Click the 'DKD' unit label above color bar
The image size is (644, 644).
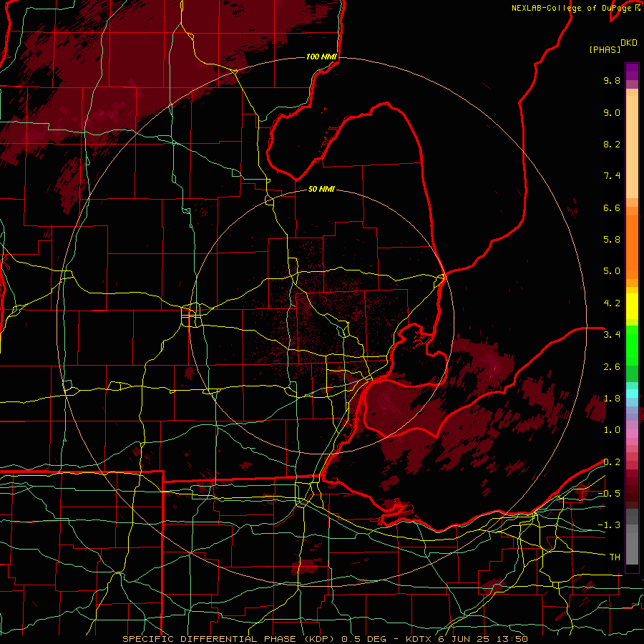click(x=629, y=43)
